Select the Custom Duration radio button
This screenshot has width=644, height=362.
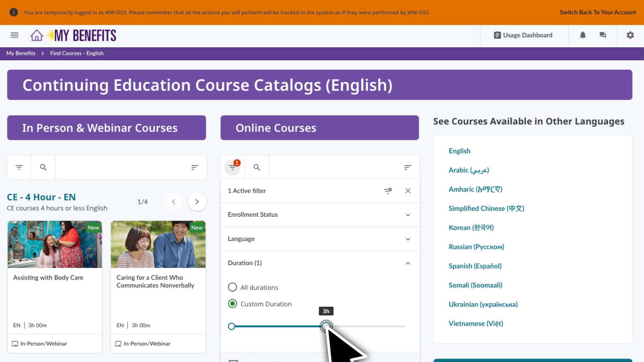coord(232,304)
